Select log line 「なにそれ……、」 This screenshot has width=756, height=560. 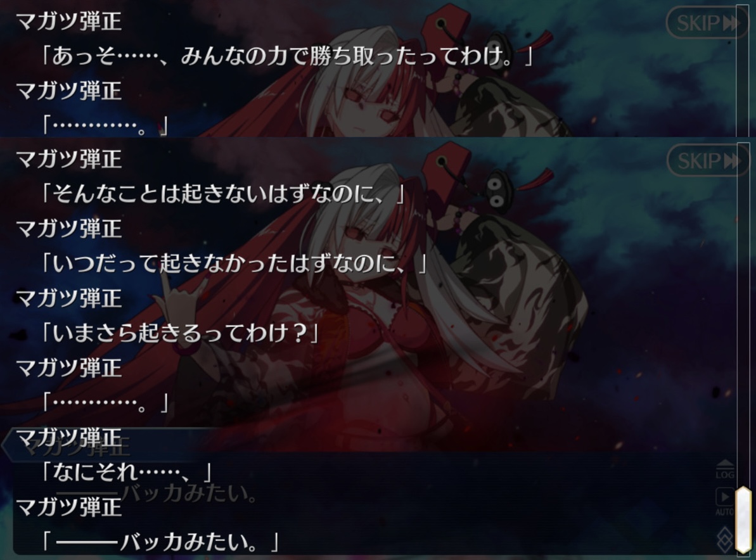click(x=127, y=472)
